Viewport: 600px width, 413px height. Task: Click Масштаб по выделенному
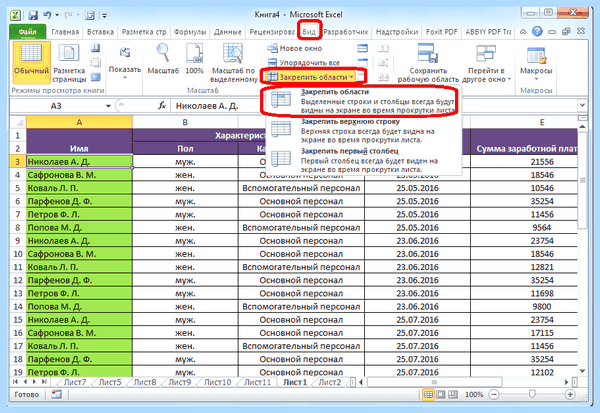(x=233, y=63)
